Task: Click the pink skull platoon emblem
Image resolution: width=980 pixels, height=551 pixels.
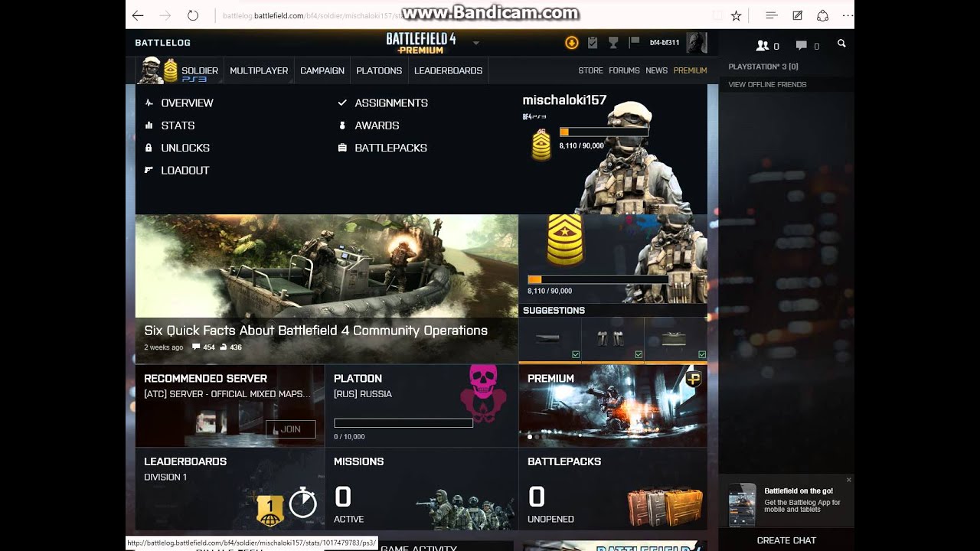Action: (483, 393)
